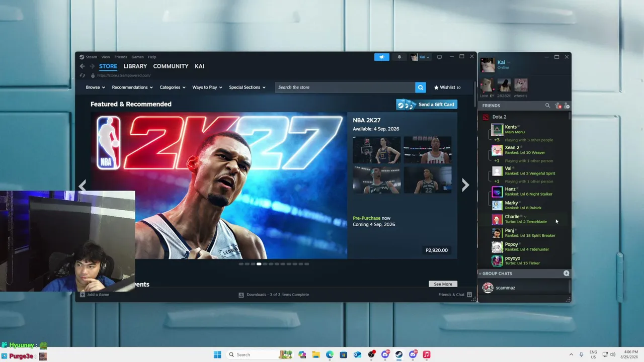The image size is (644, 362).
Task: Click inside the Search the store field
Action: click(345, 87)
